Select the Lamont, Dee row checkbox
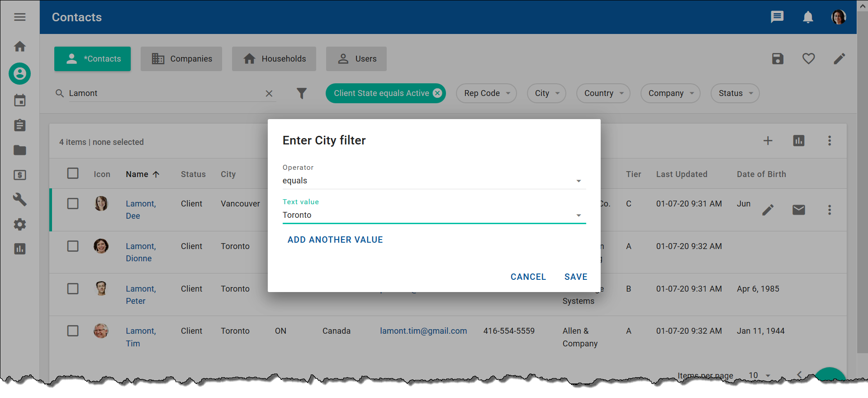Viewport: 868px width, 398px height. point(73,203)
